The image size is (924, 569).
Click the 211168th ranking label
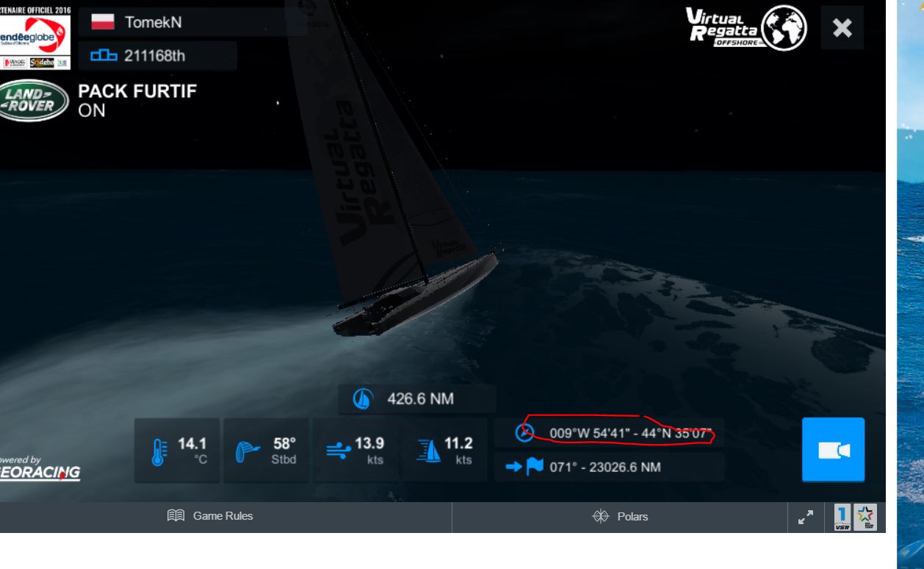point(154,55)
